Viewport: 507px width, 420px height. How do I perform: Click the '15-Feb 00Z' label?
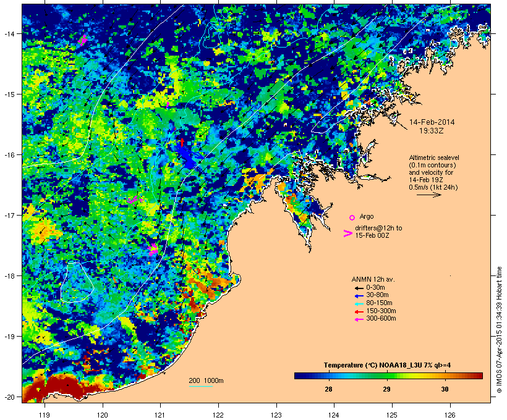click(372, 235)
